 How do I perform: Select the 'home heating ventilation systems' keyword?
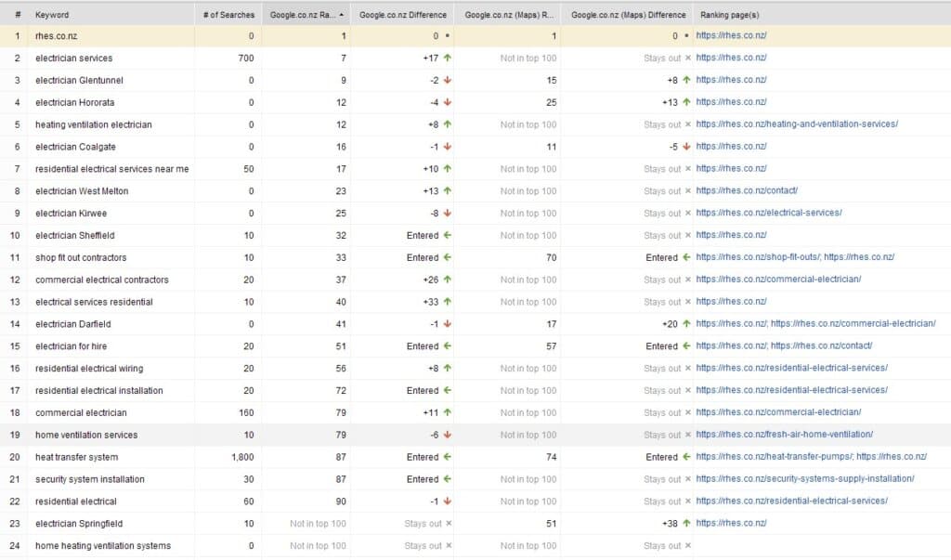pyautogui.click(x=103, y=546)
